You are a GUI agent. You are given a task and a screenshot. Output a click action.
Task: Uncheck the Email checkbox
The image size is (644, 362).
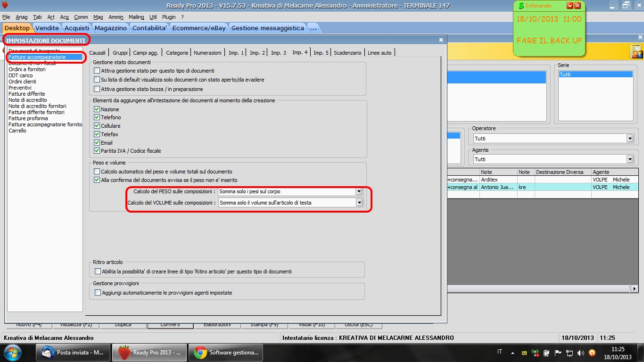click(97, 143)
